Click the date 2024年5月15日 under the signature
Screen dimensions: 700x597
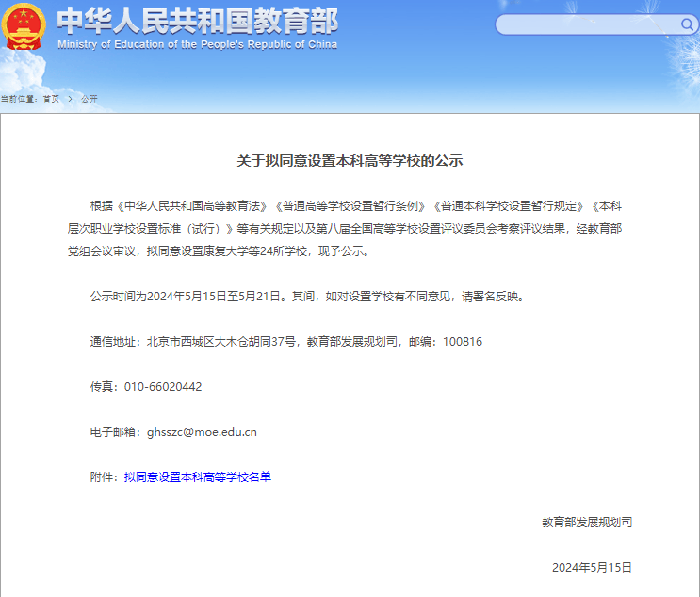pos(592,567)
